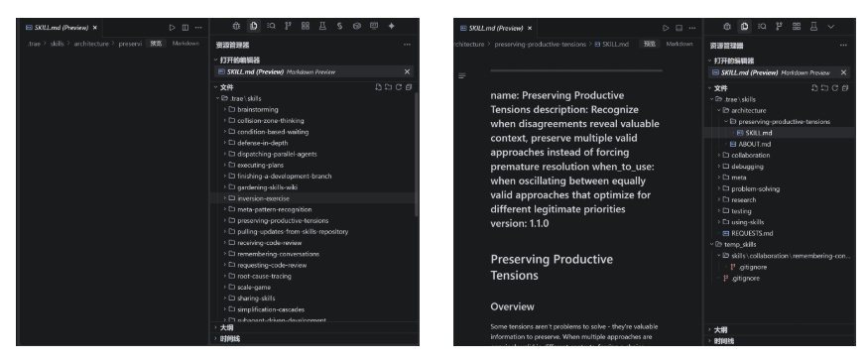Screen dimensions: 868x360
Task: Expand the debugging folder in right window
Action: tap(780, 167)
